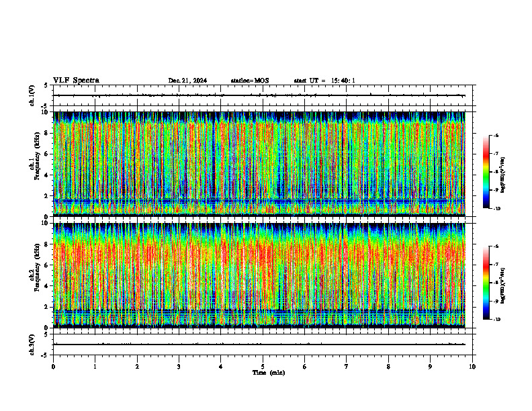
Task: Click the "6" tick on the time axis
Action: [305, 367]
